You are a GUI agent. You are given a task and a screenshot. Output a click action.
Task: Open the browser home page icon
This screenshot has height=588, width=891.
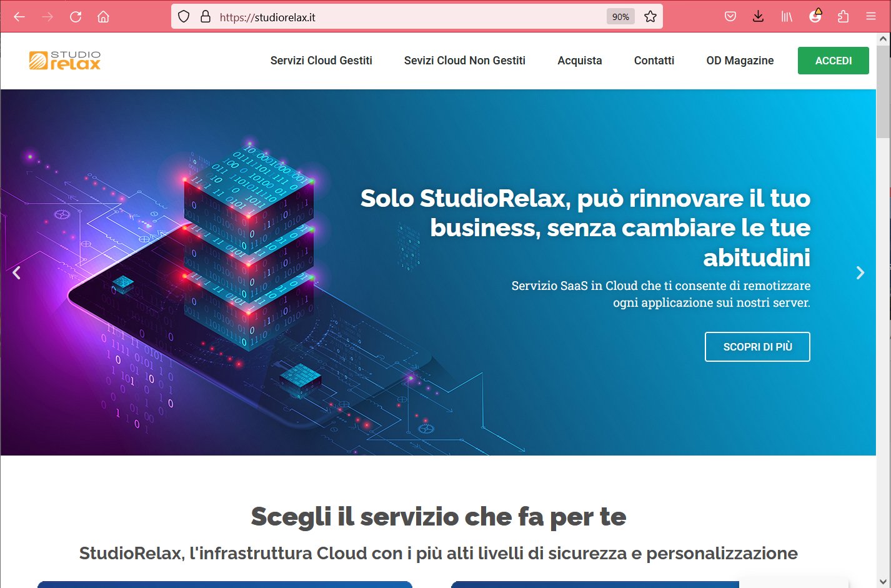pos(104,17)
